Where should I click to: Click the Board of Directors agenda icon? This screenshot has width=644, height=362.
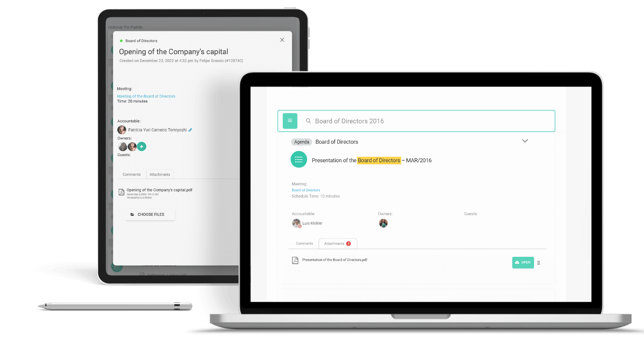coord(299,159)
